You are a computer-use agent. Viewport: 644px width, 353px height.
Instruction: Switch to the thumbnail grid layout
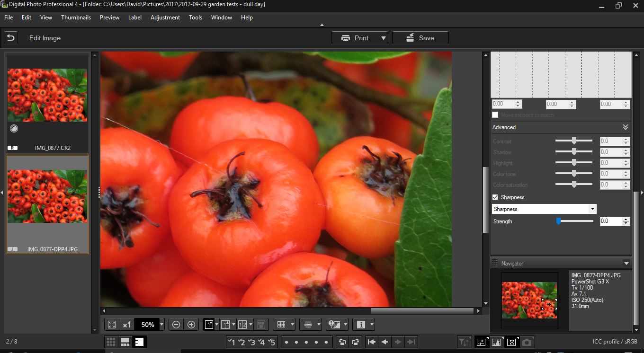pyautogui.click(x=111, y=342)
